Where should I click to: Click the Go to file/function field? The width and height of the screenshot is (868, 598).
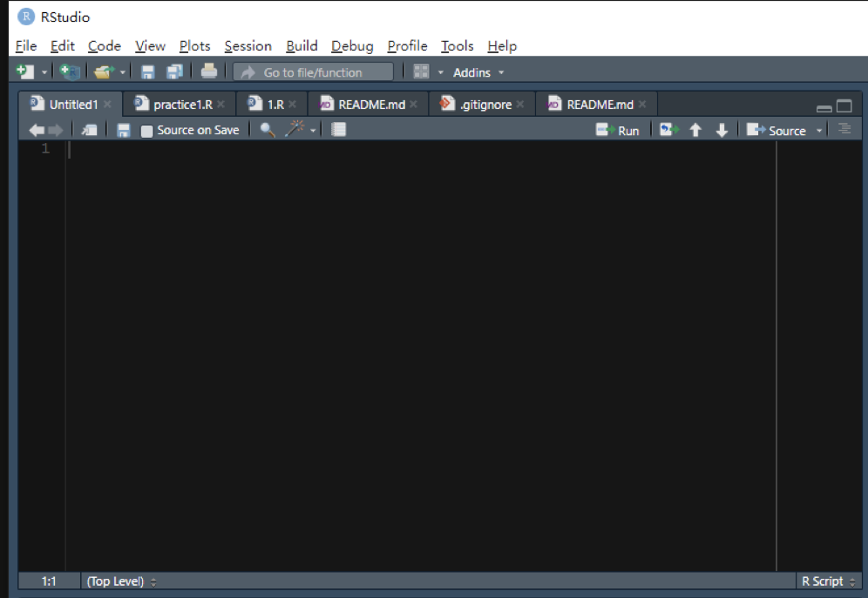click(x=313, y=72)
